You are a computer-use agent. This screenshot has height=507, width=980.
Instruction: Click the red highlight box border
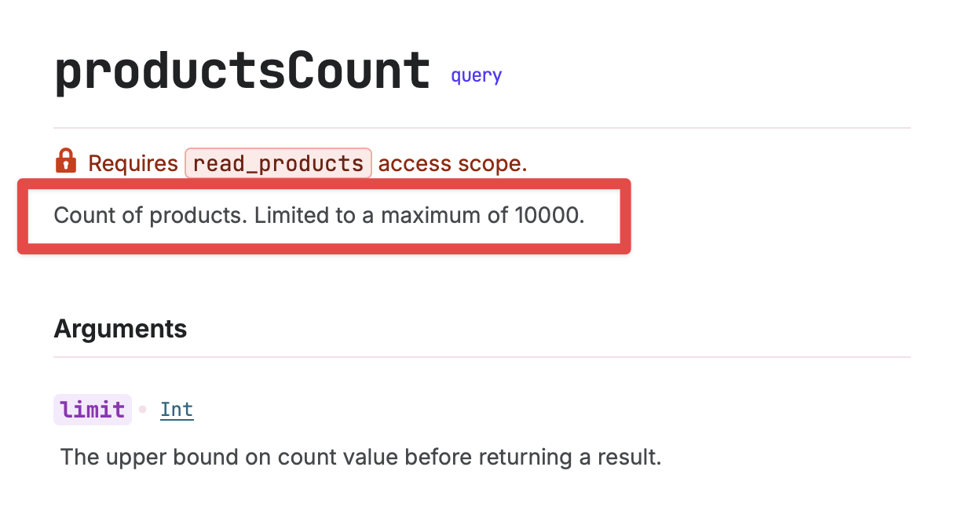click(324, 183)
